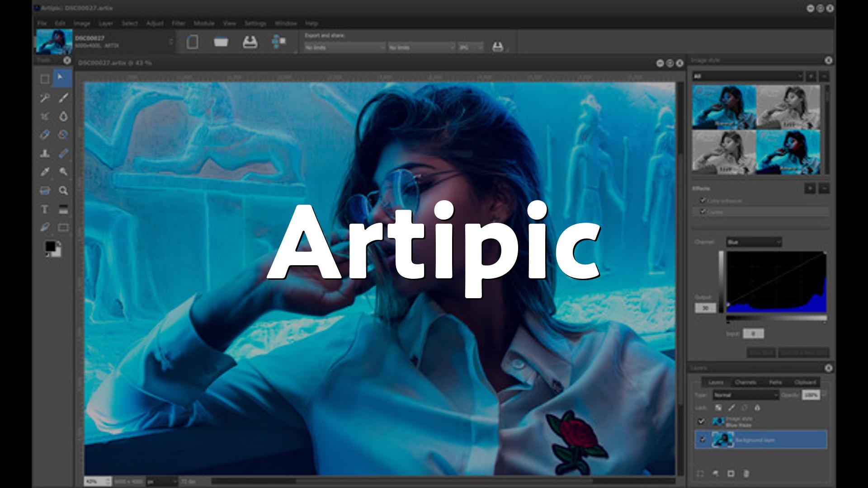Click the horizontal input gradient slider below curves
Viewport: 868px width, 488px height.
[776, 319]
